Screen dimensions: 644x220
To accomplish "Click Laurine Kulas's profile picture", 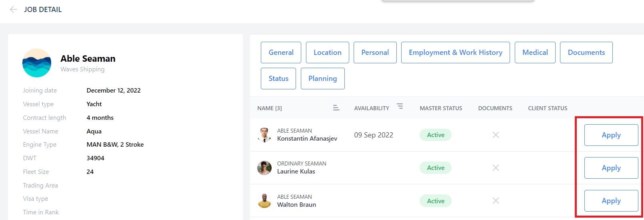I will coord(264,168).
